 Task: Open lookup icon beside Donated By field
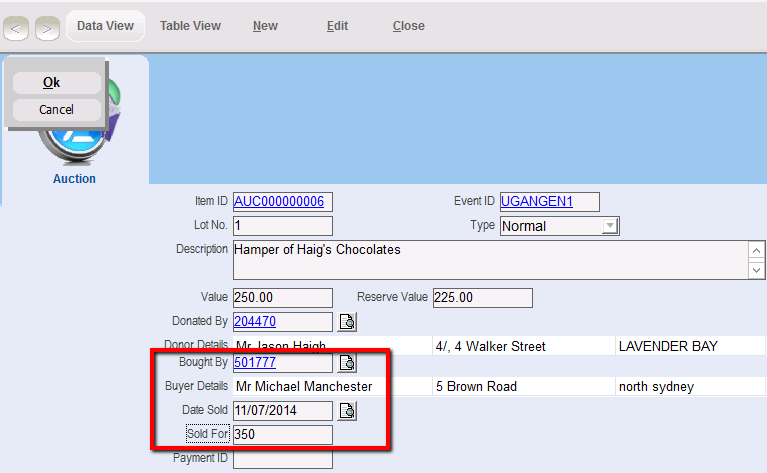[x=347, y=322]
